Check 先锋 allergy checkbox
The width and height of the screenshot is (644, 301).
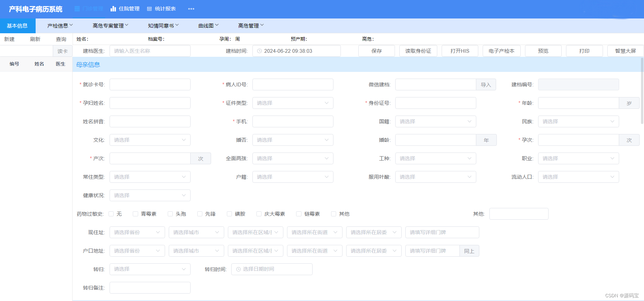(200, 214)
